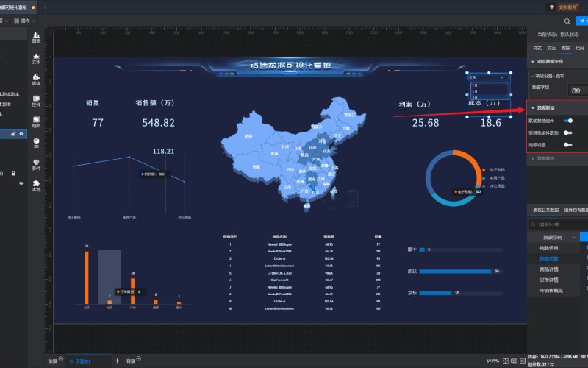
Task: Collapse the 动态数据字段 section
Action: 532,62
